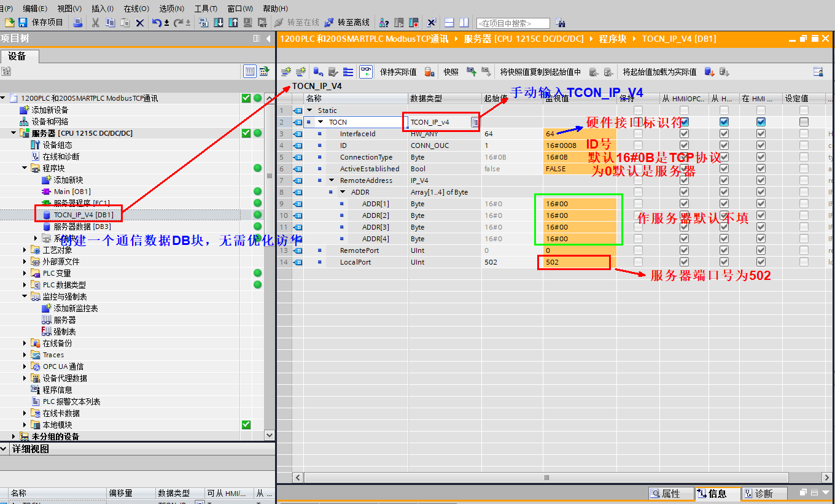Uncheck HMI/OPC access checkbox for LocalPort row
This screenshot has width=835, height=504.
[684, 262]
